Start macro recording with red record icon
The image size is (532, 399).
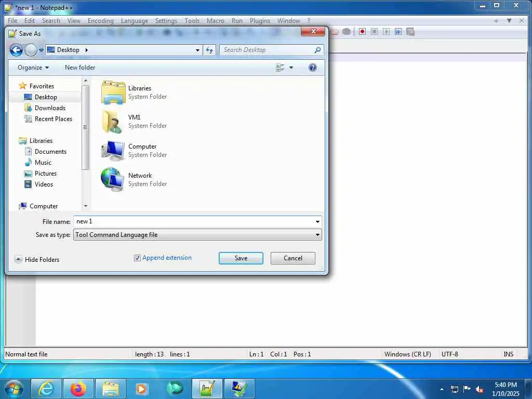[x=362, y=32]
